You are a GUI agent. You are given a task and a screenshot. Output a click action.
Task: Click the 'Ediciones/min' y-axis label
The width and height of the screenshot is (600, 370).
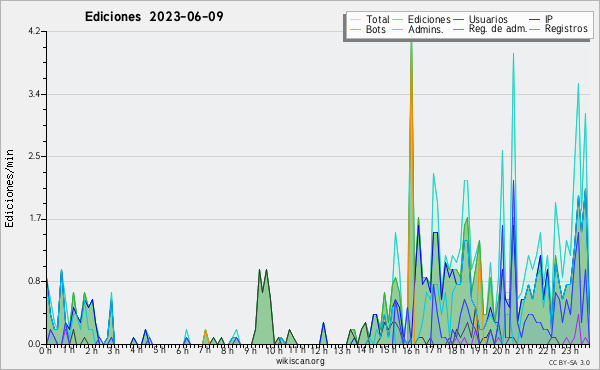point(9,188)
